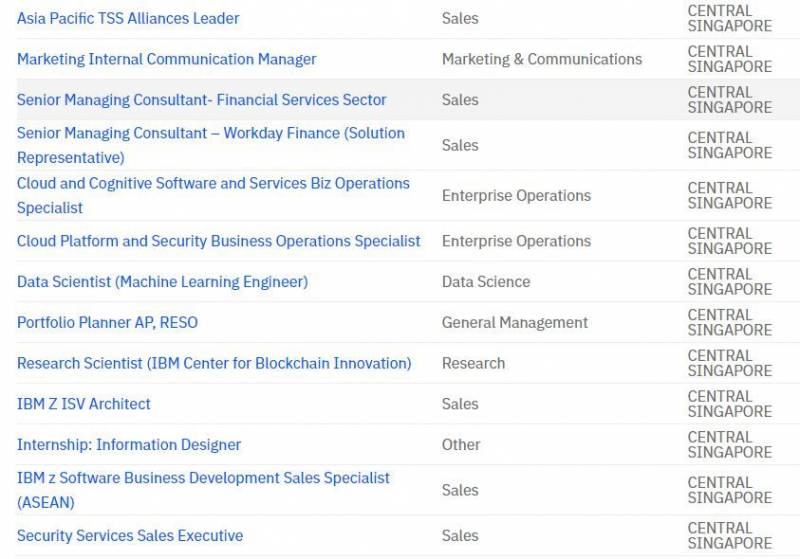Open the IBM Z ISV Architect job

[84, 404]
